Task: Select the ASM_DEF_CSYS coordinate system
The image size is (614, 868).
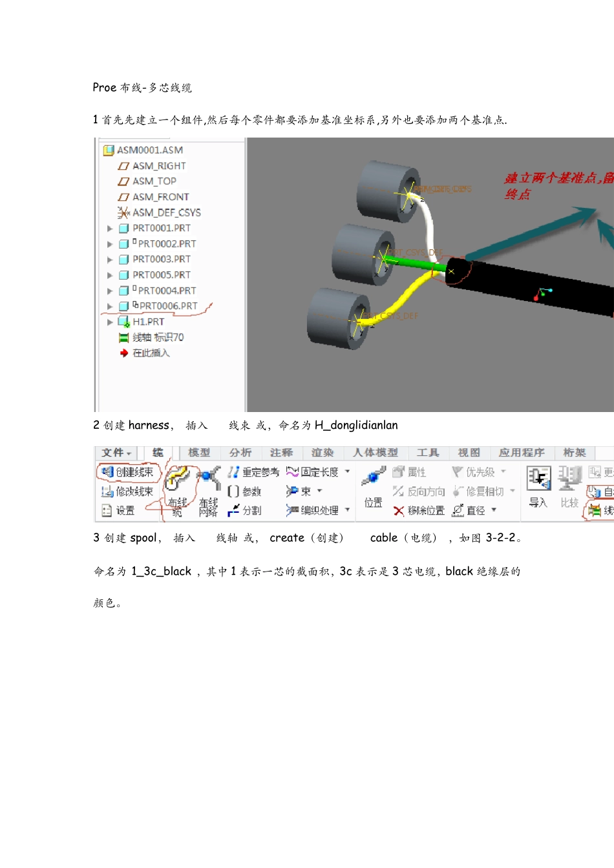Action: click(159, 212)
